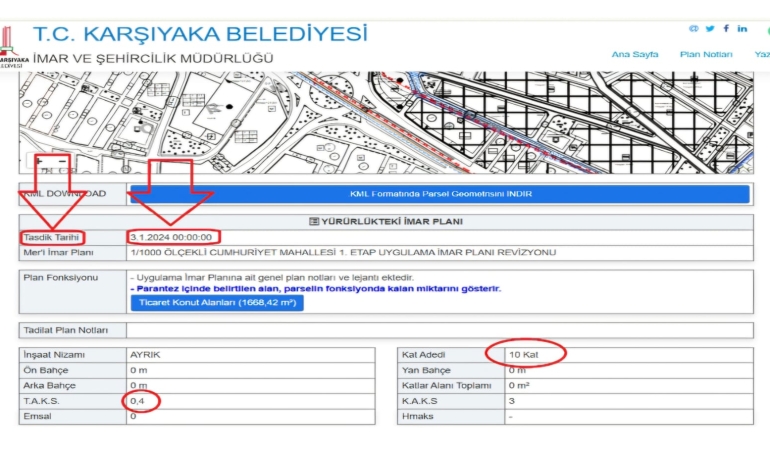Click the İmar ve Şehircilik Müdürlüğü subtitle
The height and width of the screenshot is (450, 770).
coord(153,58)
